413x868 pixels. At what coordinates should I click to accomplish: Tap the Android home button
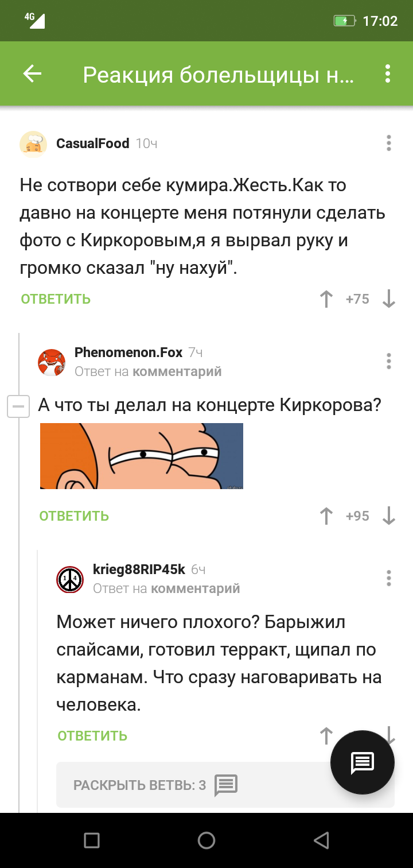[206, 840]
